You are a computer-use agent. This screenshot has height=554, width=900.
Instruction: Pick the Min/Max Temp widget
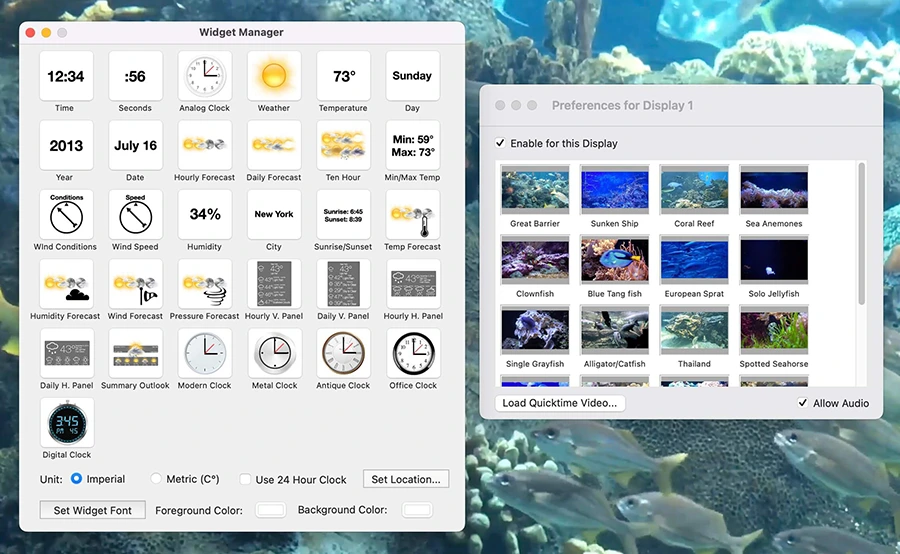[412, 145]
